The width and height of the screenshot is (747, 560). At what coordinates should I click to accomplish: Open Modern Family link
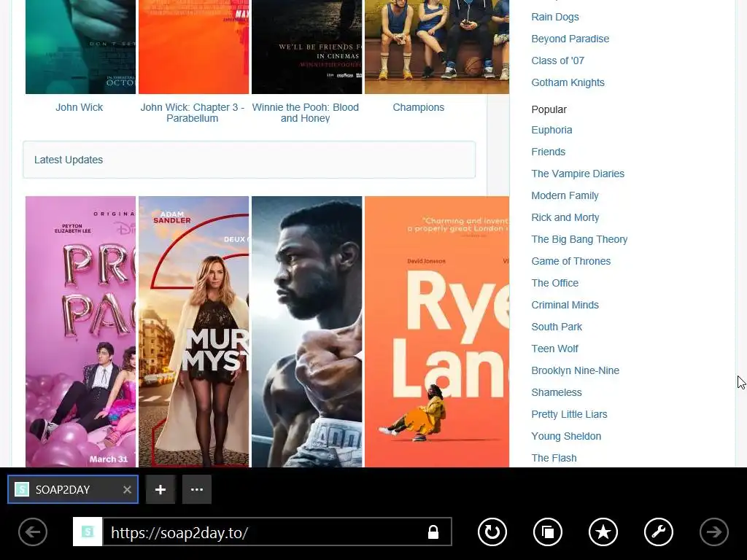565,195
